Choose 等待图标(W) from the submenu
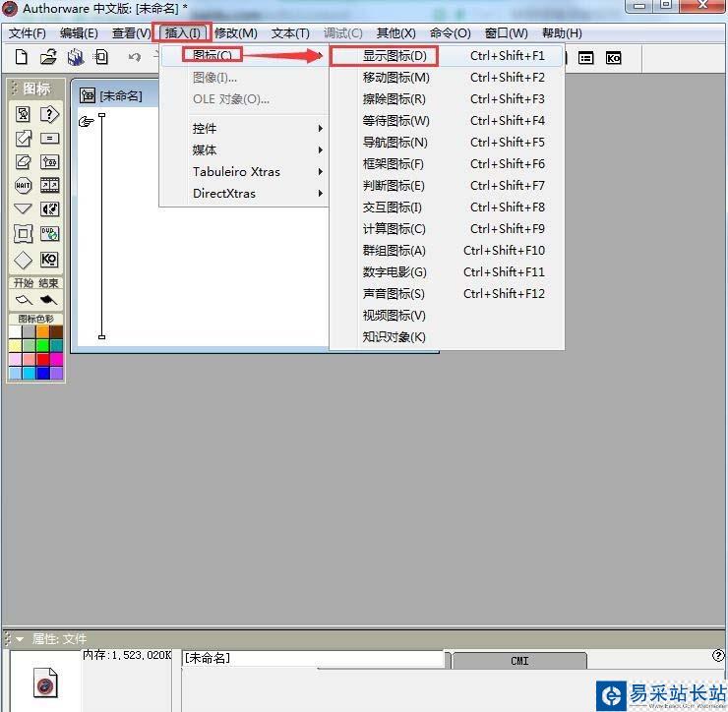 [447, 121]
